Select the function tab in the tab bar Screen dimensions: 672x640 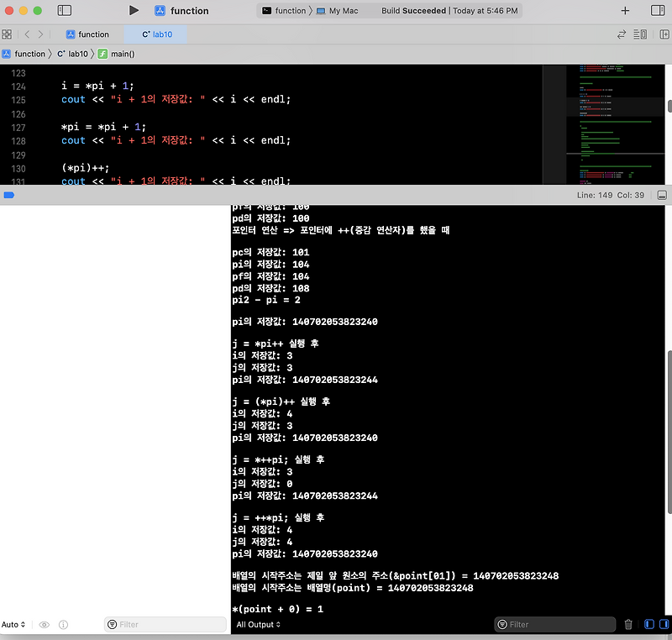tap(89, 35)
